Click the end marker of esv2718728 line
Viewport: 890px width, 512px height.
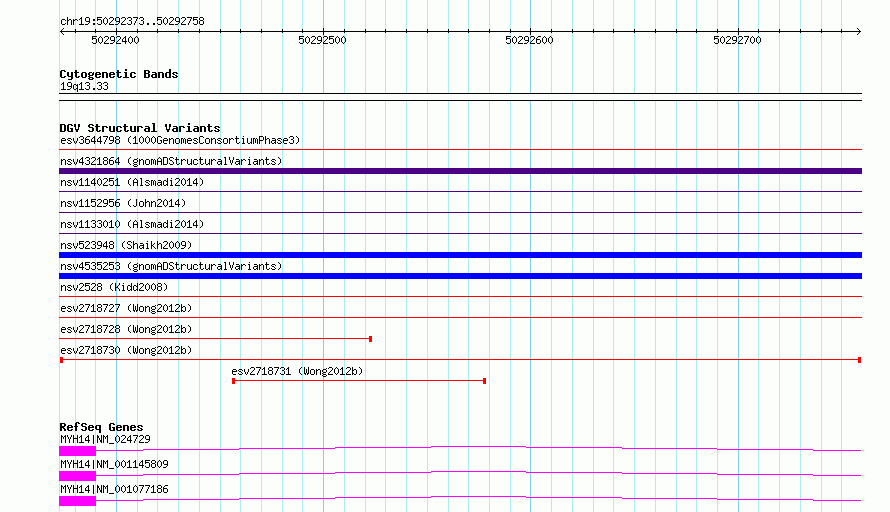[370, 339]
